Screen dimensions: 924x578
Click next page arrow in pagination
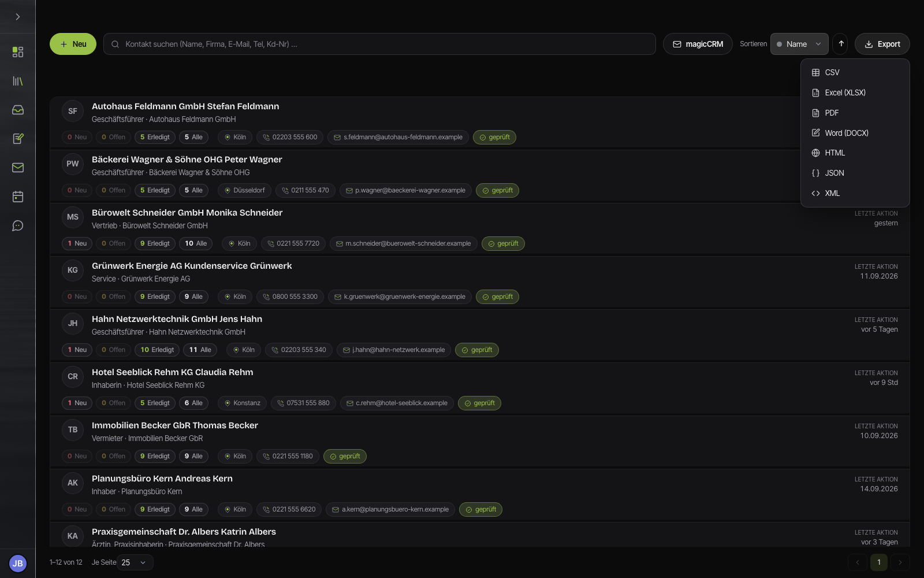pyautogui.click(x=900, y=562)
